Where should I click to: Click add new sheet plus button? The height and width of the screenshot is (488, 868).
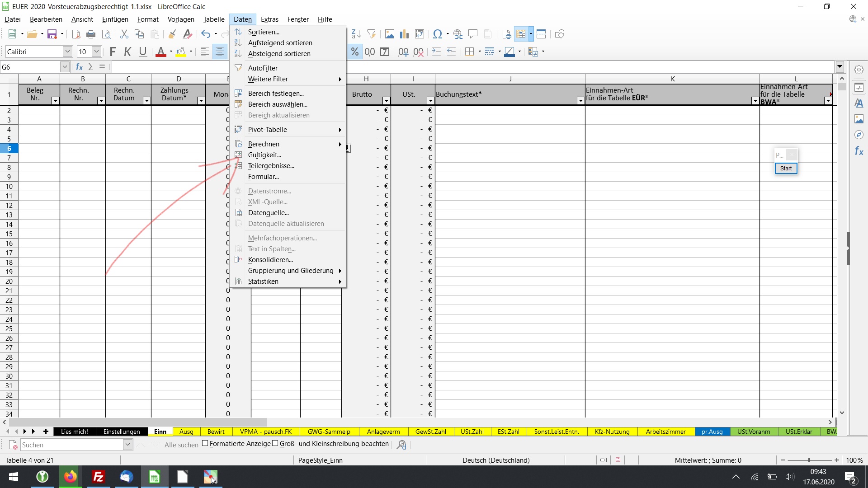pyautogui.click(x=46, y=432)
